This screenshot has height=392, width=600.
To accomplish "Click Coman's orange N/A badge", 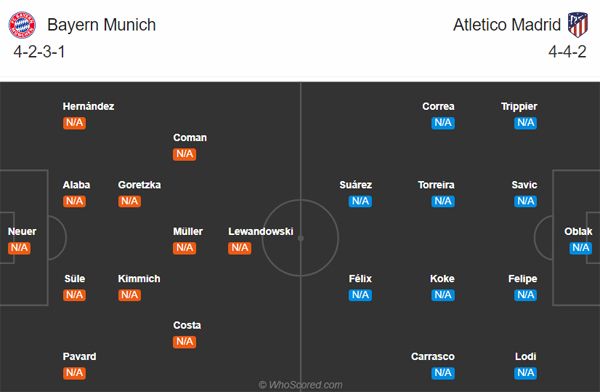I will click(184, 154).
